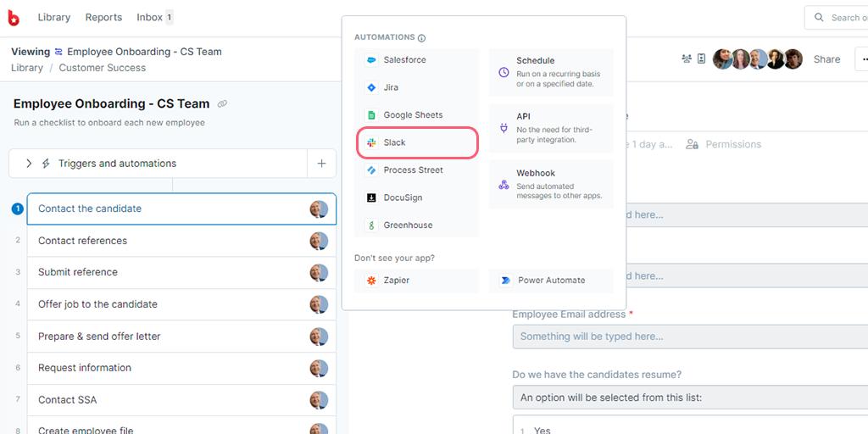Open the Contact references task
The image size is (868, 434).
[x=181, y=241]
